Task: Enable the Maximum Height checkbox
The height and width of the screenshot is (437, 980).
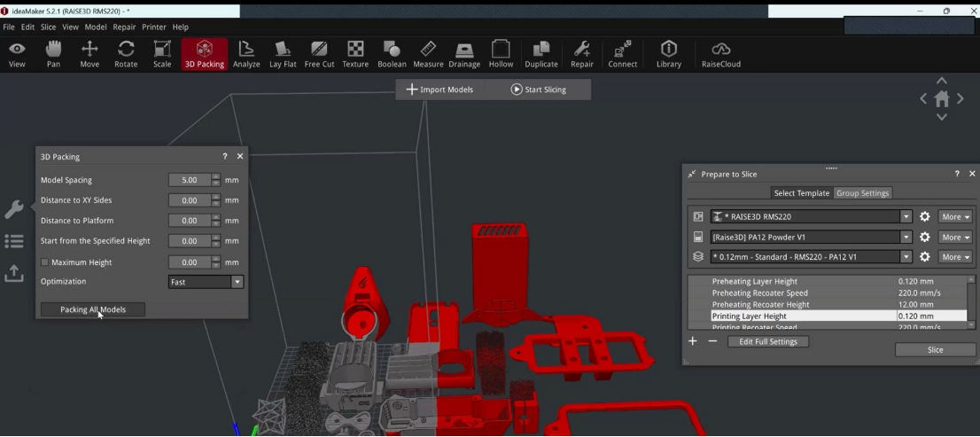Action: pyautogui.click(x=44, y=262)
